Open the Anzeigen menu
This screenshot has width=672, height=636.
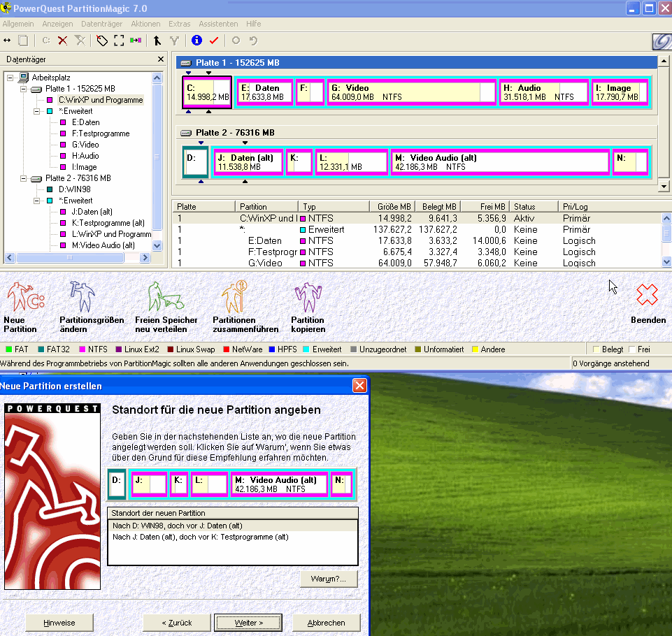point(57,24)
